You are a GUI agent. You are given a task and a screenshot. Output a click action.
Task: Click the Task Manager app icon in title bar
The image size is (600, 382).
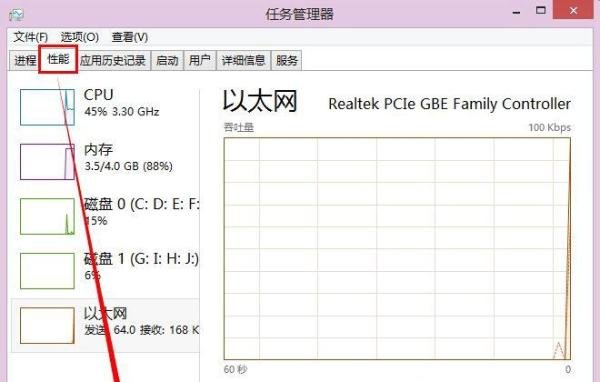[16, 15]
